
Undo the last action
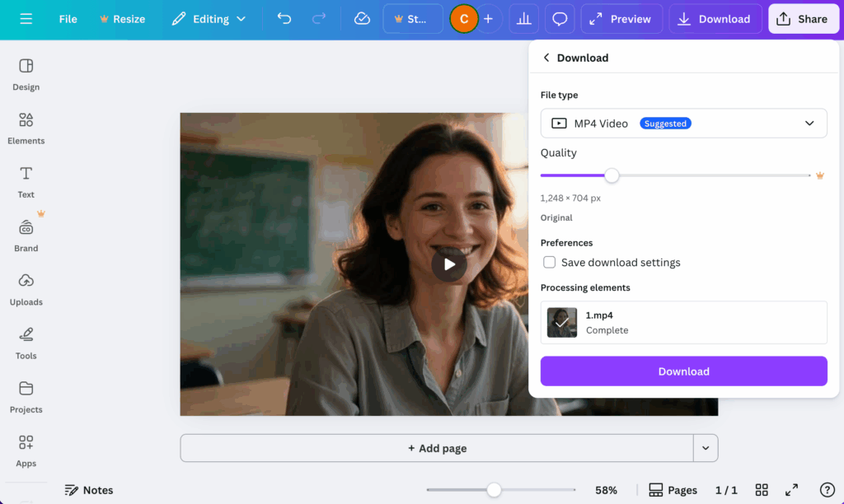click(284, 19)
